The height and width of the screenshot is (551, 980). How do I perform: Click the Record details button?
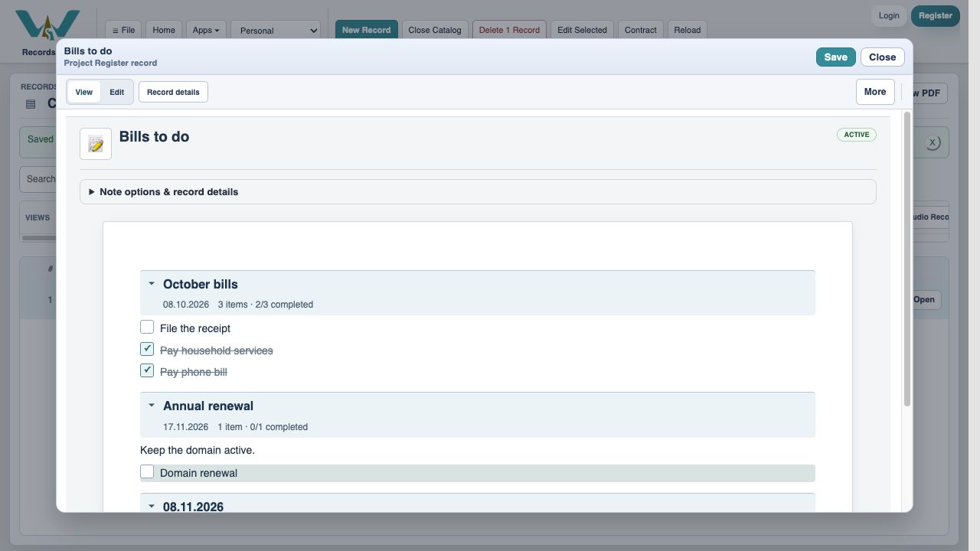point(173,92)
